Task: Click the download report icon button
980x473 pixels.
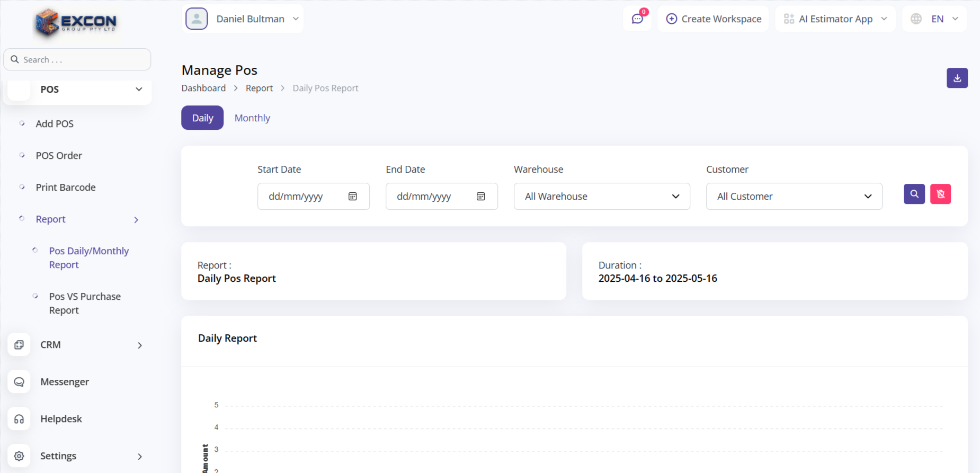Action: (x=957, y=78)
